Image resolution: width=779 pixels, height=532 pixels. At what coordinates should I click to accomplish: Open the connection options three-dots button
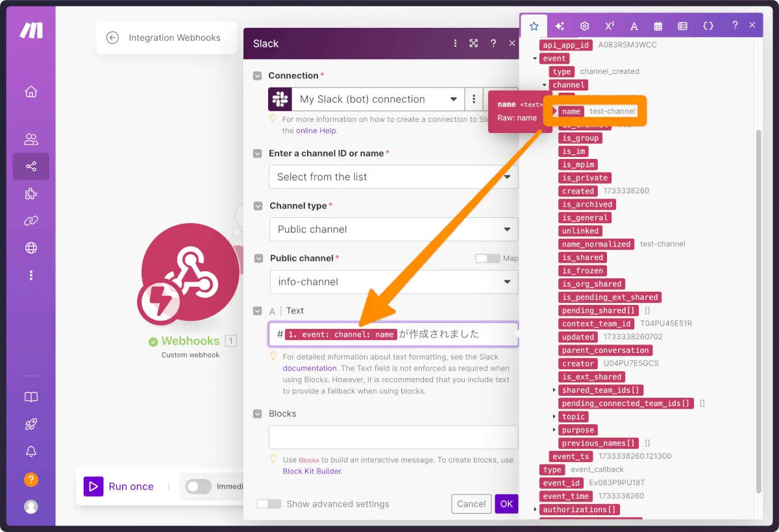(474, 99)
